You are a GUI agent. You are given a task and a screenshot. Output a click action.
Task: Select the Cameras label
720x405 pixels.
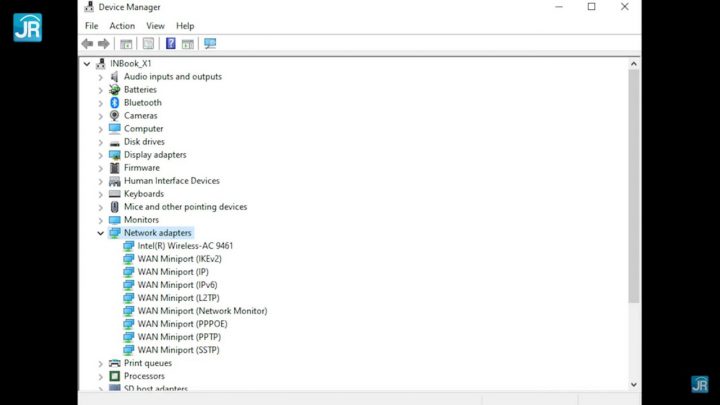[141, 116]
